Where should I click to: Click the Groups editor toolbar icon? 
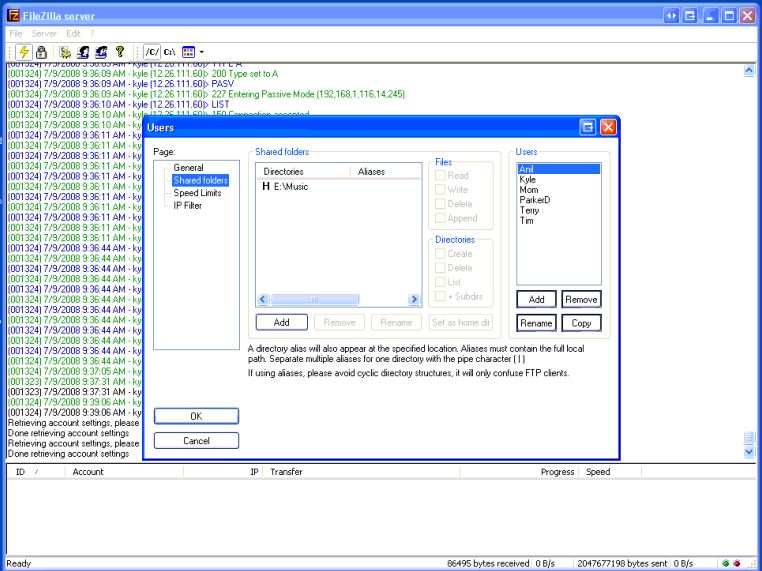pyautogui.click(x=101, y=51)
